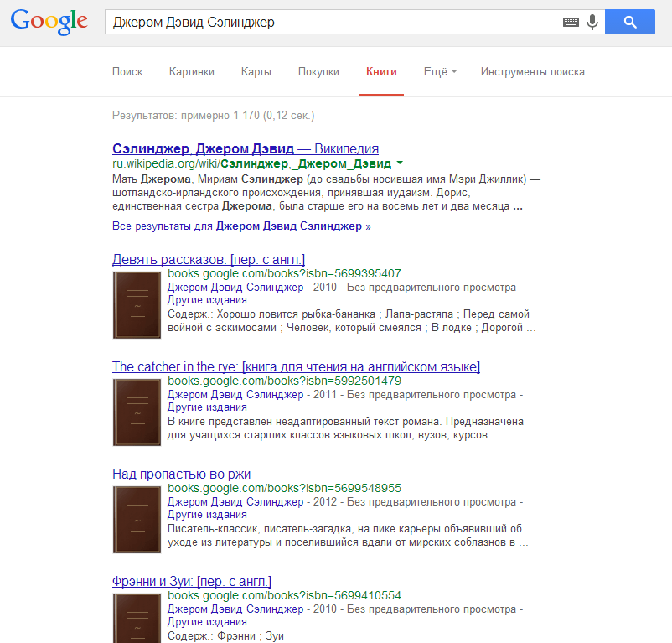Click author link under Фрэнни и Зуи
This screenshot has height=643, width=672.
pos(235,609)
